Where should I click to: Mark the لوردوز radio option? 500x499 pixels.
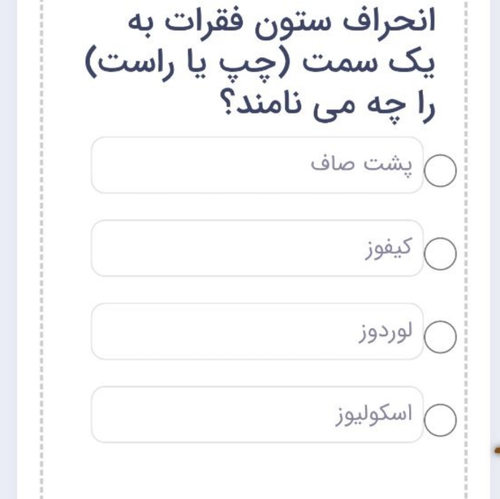[x=440, y=337]
